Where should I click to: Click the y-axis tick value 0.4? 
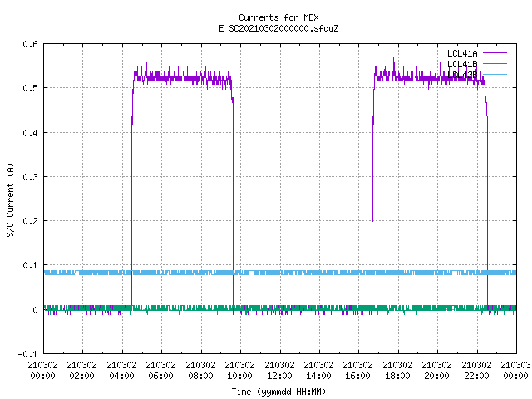coord(30,133)
